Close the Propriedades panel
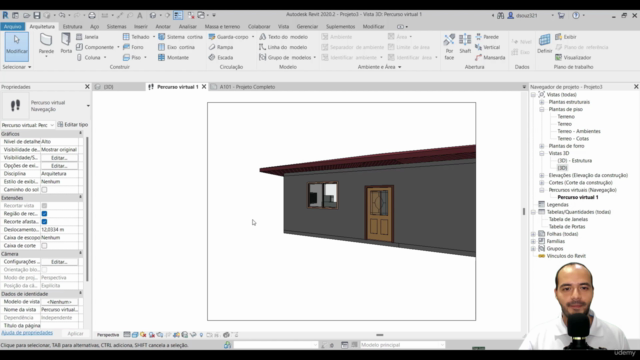The height and width of the screenshot is (360, 640). pos(87,87)
